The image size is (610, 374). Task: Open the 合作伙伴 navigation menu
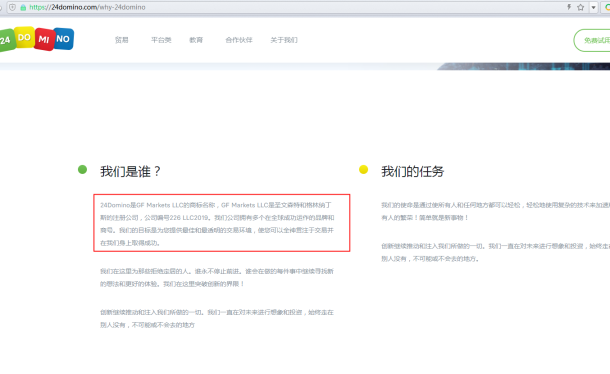coord(239,40)
